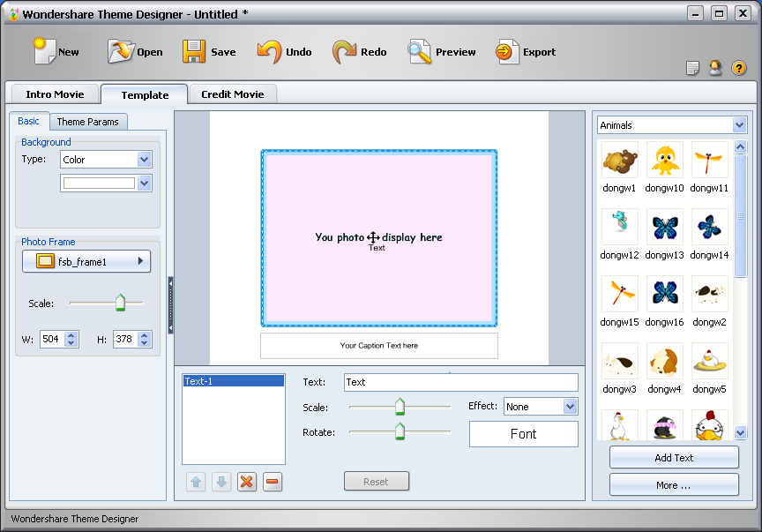Delete selected text item with red X

(247, 482)
